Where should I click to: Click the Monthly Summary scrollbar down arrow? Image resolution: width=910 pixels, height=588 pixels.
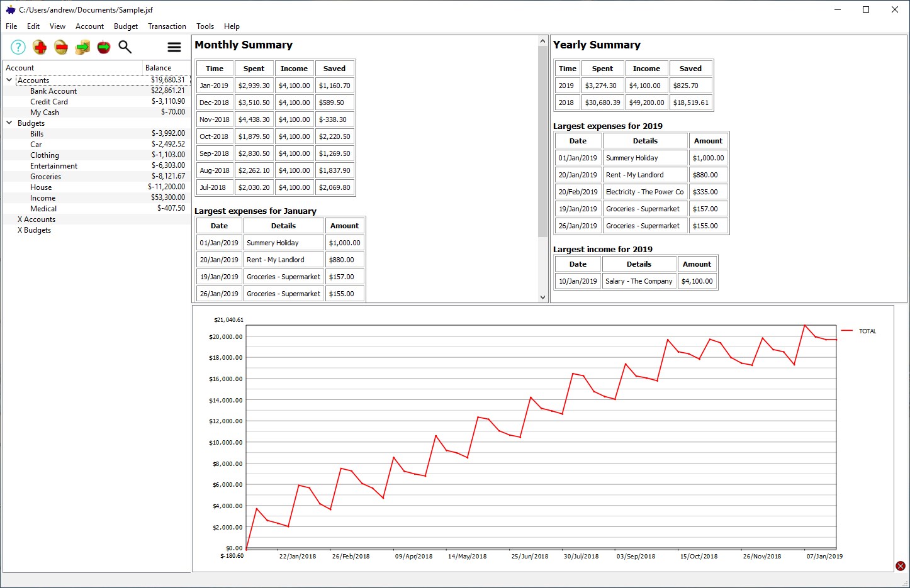(x=543, y=297)
